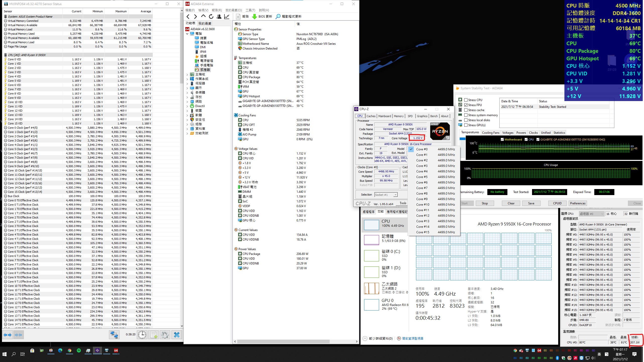This screenshot has width=644, height=362.
Task: Expand the 多媒體 tree node
Action: (x=187, y=93)
